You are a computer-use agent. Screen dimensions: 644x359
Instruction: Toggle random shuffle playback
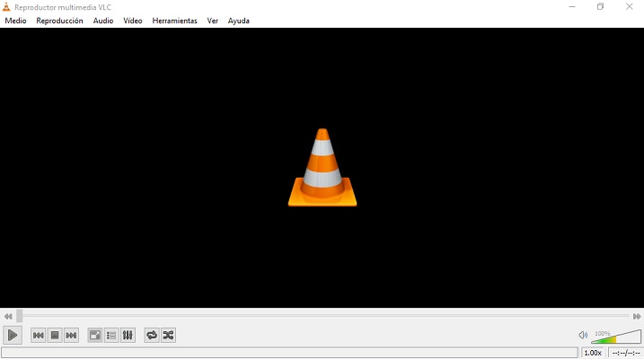(x=168, y=335)
